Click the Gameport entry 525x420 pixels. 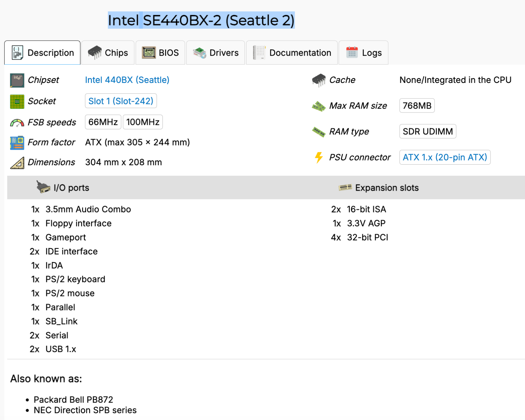tap(66, 237)
